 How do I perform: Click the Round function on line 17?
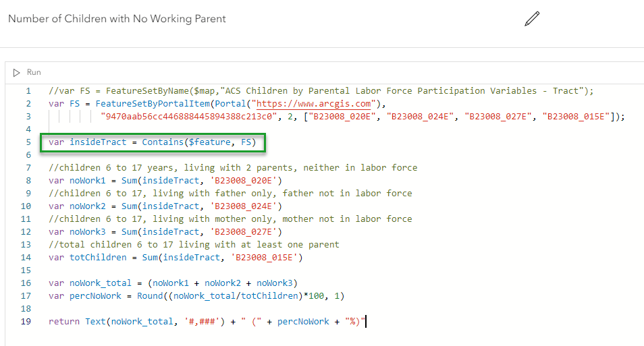tap(150, 296)
